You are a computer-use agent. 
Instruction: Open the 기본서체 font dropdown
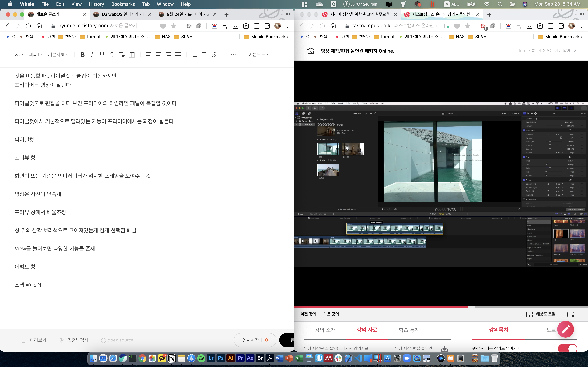point(58,55)
